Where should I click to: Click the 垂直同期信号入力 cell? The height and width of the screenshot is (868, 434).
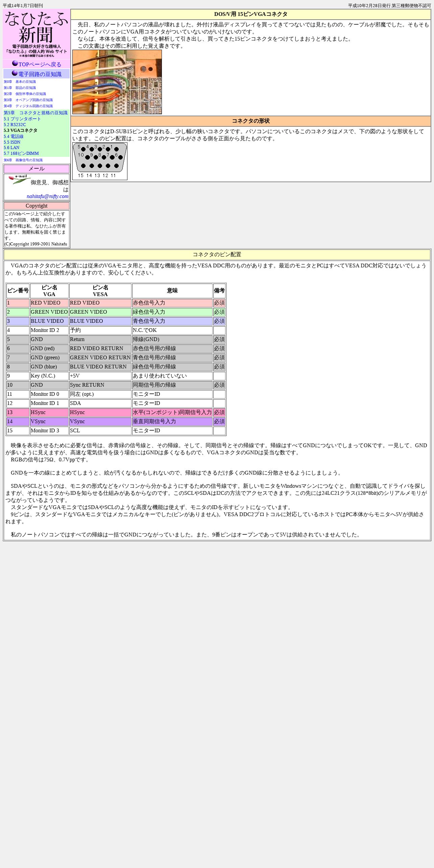pyautogui.click(x=172, y=421)
